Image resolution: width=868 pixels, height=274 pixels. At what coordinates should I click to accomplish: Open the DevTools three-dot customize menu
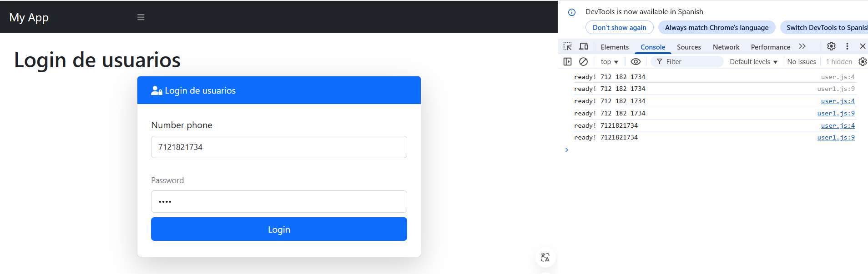pyautogui.click(x=847, y=46)
